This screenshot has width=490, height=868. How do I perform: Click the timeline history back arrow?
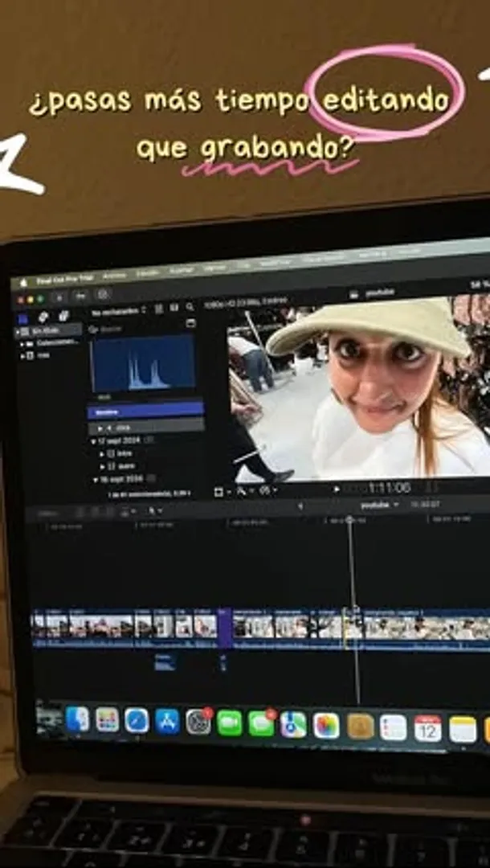click(x=300, y=506)
